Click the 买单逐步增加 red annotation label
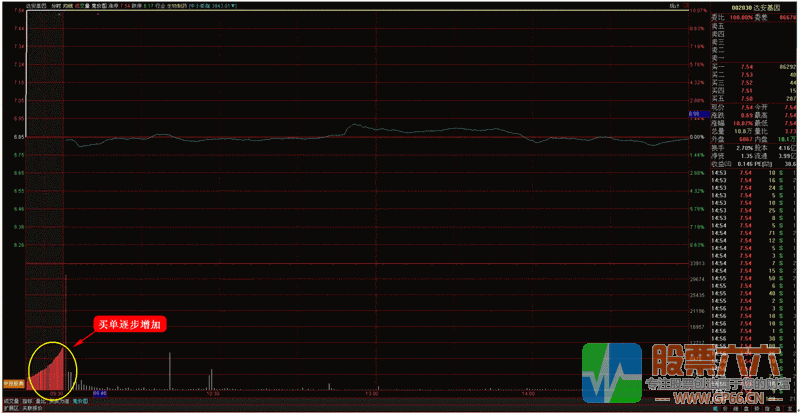 [132, 325]
